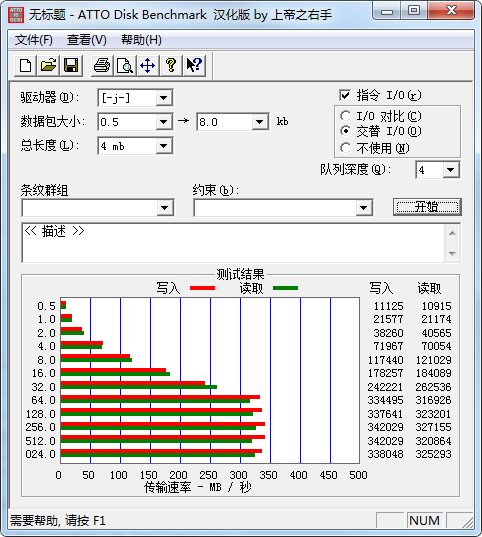Click the 读取 column header above values
Viewport: 482px width, 537px height.
[429, 288]
